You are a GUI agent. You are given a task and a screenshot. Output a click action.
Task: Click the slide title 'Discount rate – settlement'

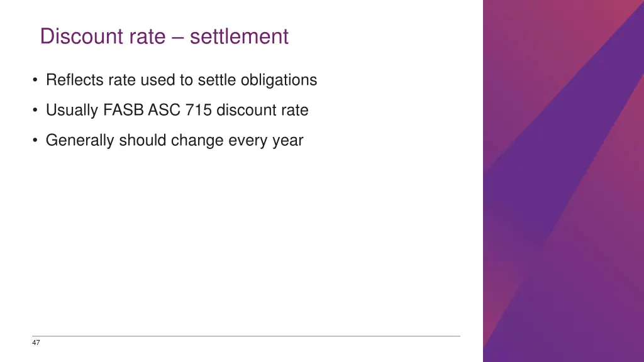pyautogui.click(x=164, y=36)
